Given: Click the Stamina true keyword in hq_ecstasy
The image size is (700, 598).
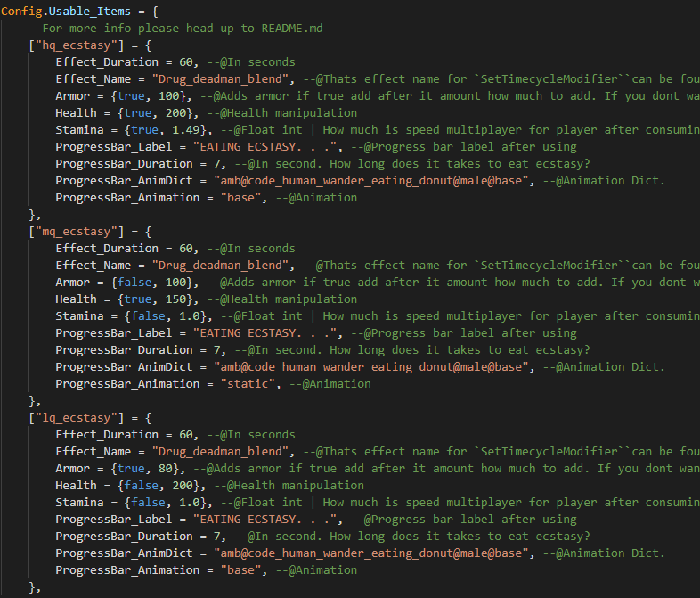Looking at the screenshot, I should [144, 130].
